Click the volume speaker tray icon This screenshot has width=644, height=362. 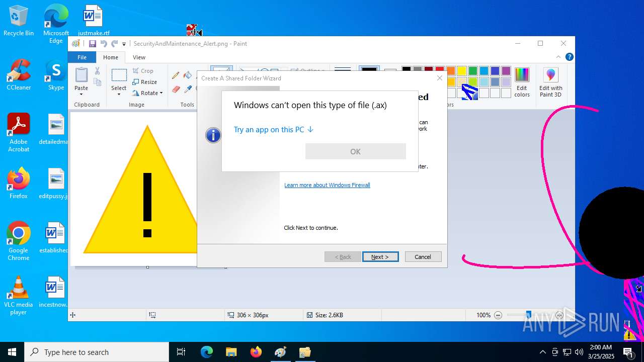[579, 352]
